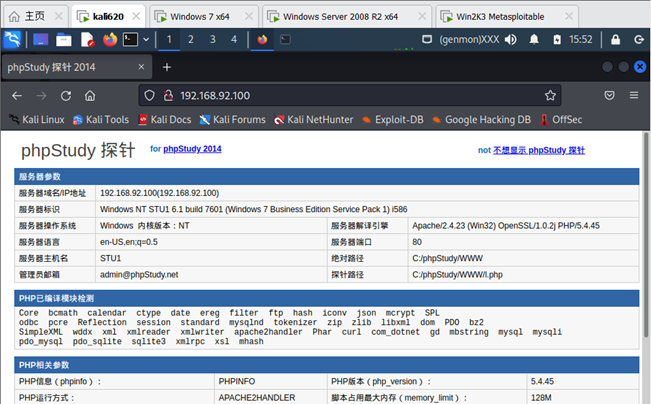
Task: Click the C:/phpStudy/WWW/l.php path text
Action: click(x=457, y=274)
